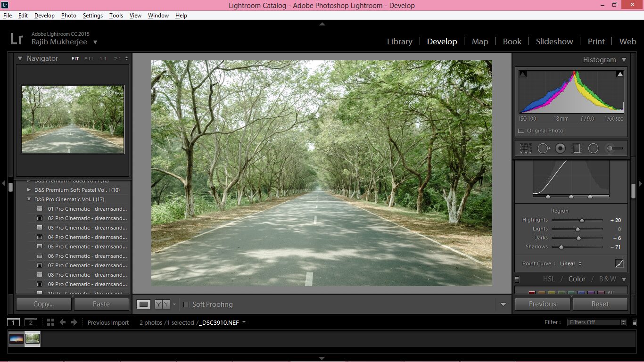Open the Develop menu in menu bar
The image size is (644, 362).
click(x=44, y=16)
